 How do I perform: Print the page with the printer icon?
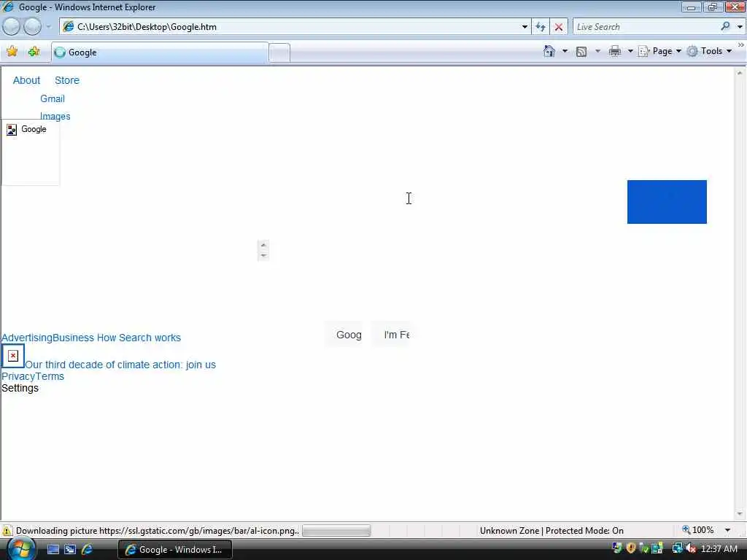point(614,51)
